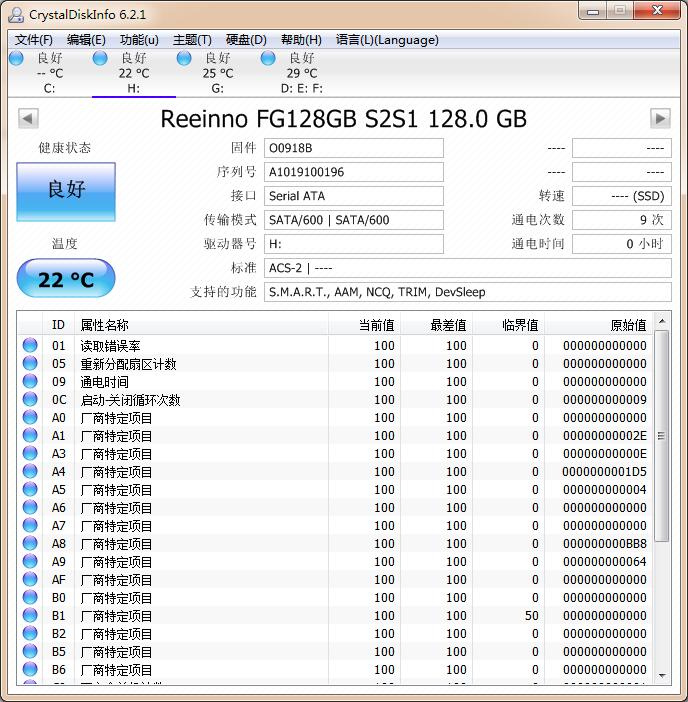Open the 主题(T) menu
The width and height of the screenshot is (688, 702).
pos(192,40)
